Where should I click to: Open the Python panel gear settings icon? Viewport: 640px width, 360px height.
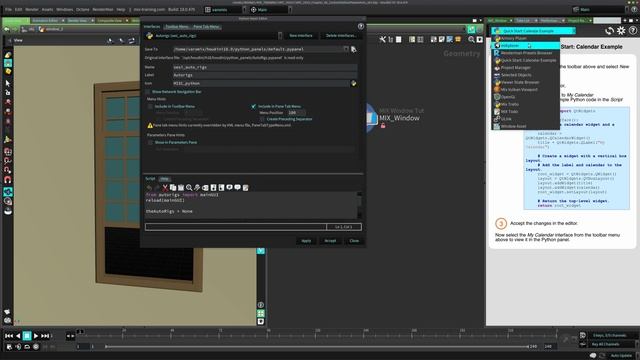click(x=621, y=31)
